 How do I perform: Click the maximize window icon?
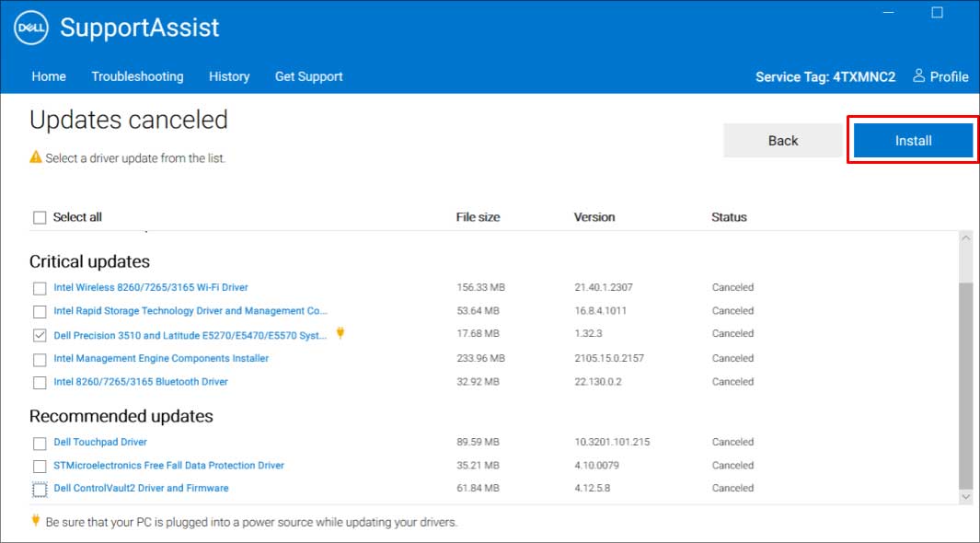pos(937,12)
